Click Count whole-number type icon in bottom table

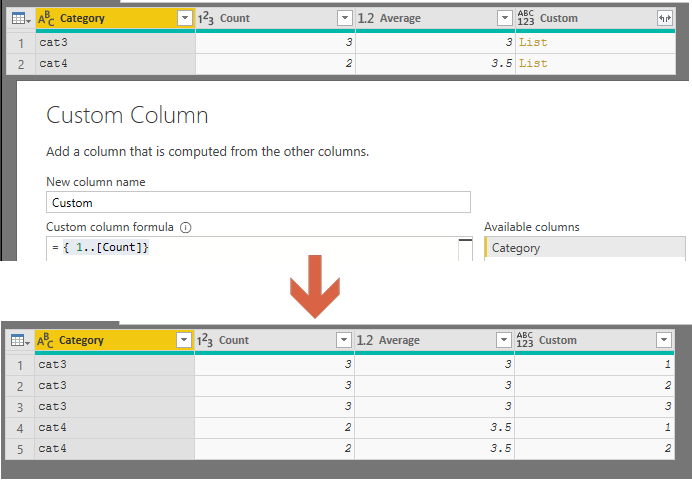click(205, 340)
